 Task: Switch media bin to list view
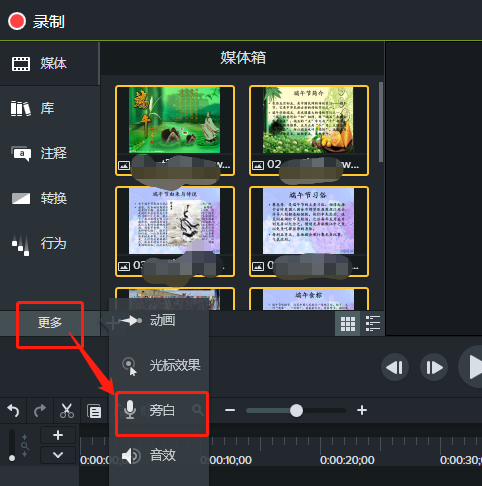click(x=373, y=323)
